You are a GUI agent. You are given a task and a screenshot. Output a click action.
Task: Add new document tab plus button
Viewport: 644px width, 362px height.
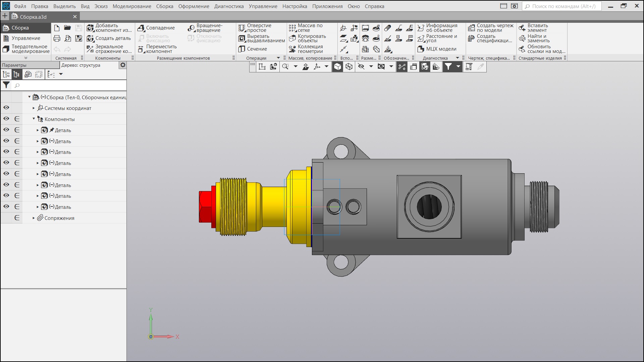click(x=5, y=16)
